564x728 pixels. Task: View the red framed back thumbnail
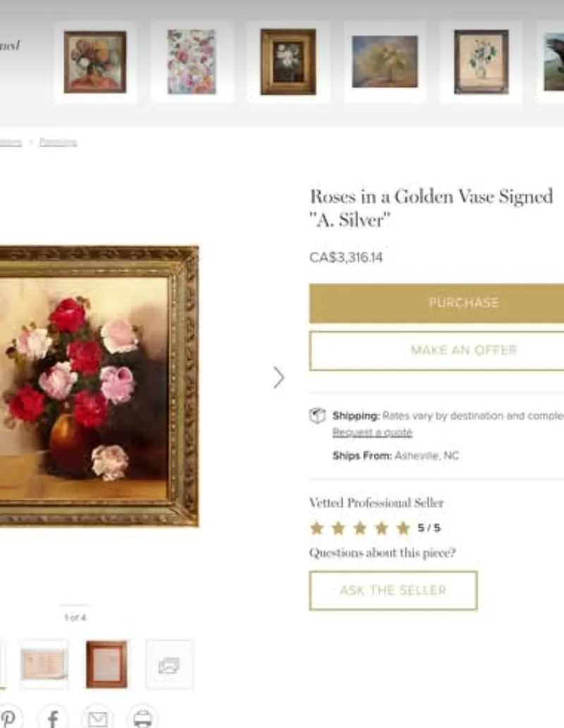pyautogui.click(x=106, y=665)
